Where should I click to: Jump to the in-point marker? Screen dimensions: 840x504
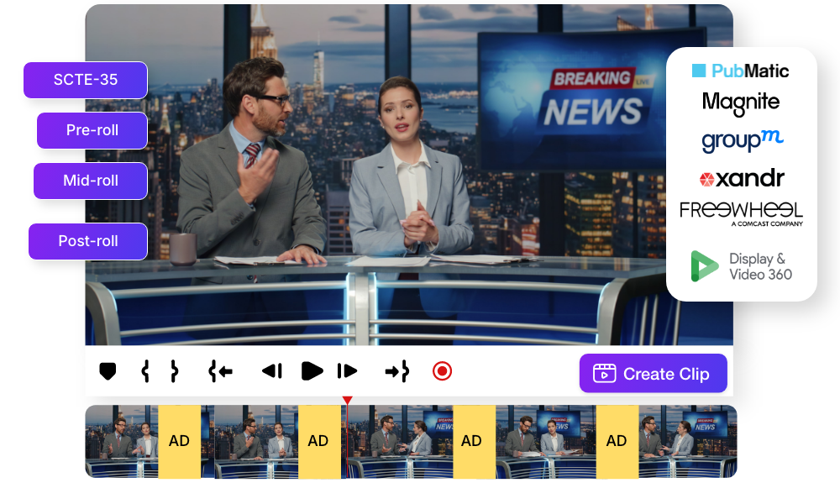[220, 371]
